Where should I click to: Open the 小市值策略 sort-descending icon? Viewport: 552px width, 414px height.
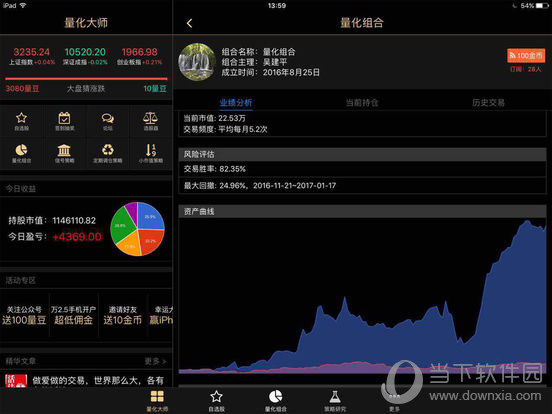151,153
